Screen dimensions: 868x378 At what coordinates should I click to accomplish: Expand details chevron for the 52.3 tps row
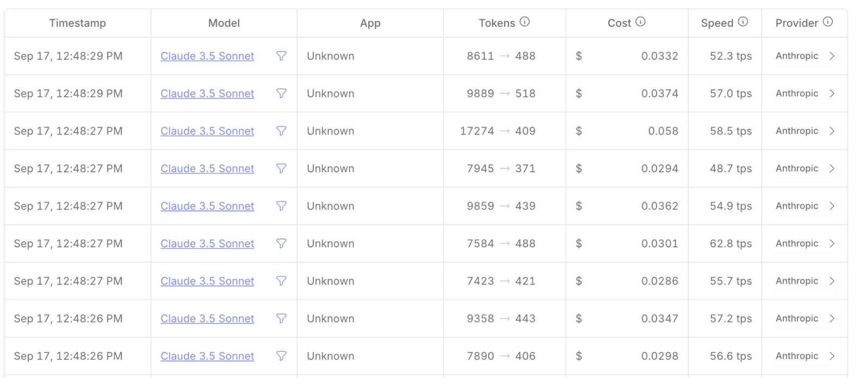point(832,56)
